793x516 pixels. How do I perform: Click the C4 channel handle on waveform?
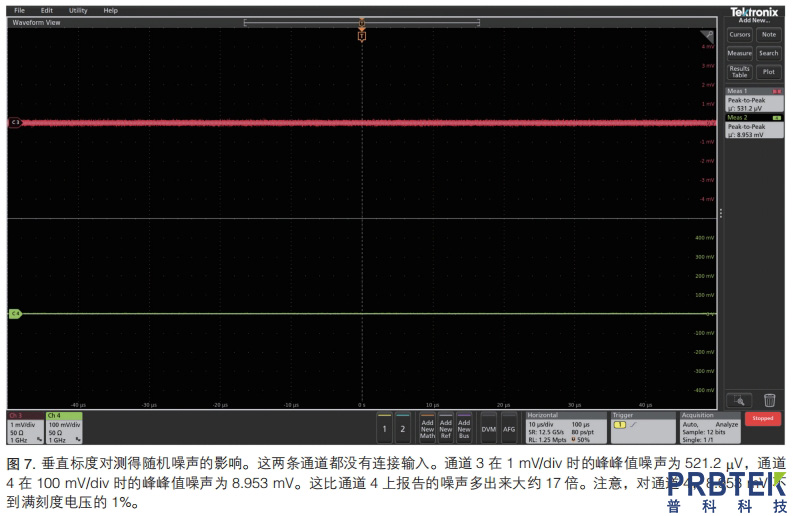click(15, 314)
